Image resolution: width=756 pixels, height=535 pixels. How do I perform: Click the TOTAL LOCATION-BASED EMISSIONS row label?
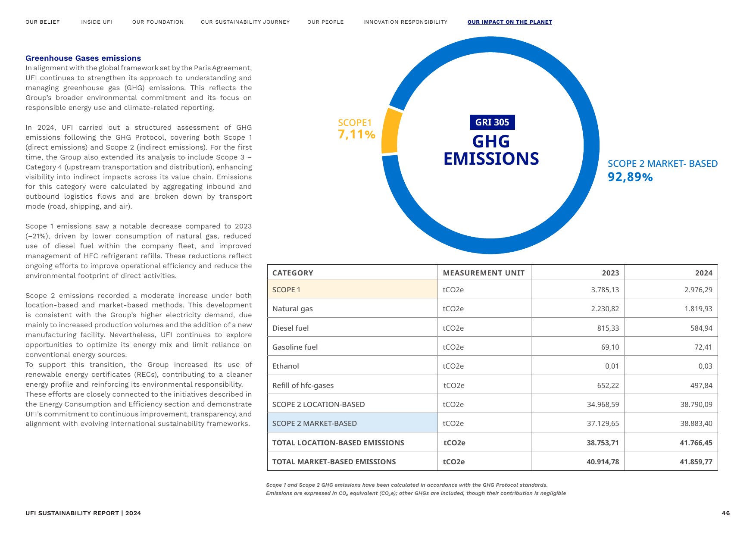pyautogui.click(x=338, y=443)
